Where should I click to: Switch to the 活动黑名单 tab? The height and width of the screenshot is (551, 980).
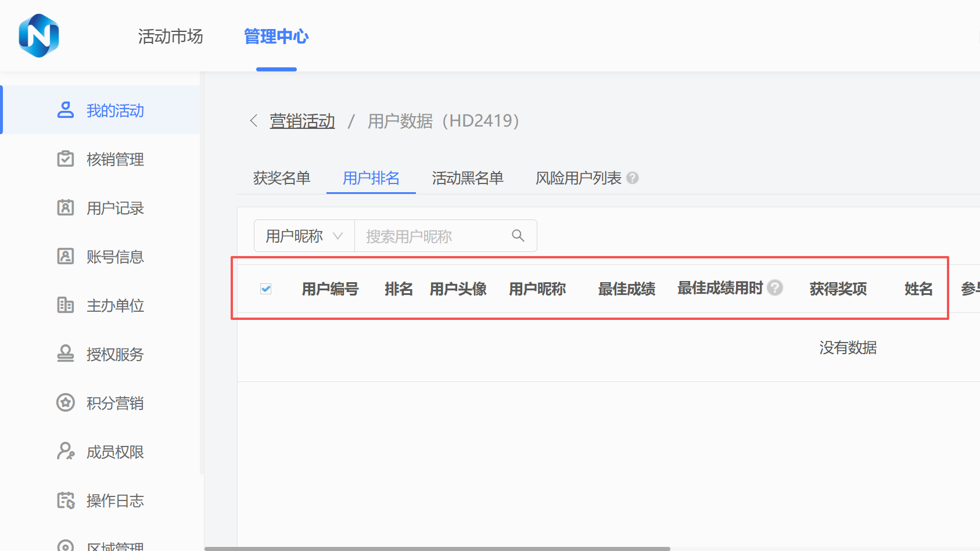click(467, 178)
